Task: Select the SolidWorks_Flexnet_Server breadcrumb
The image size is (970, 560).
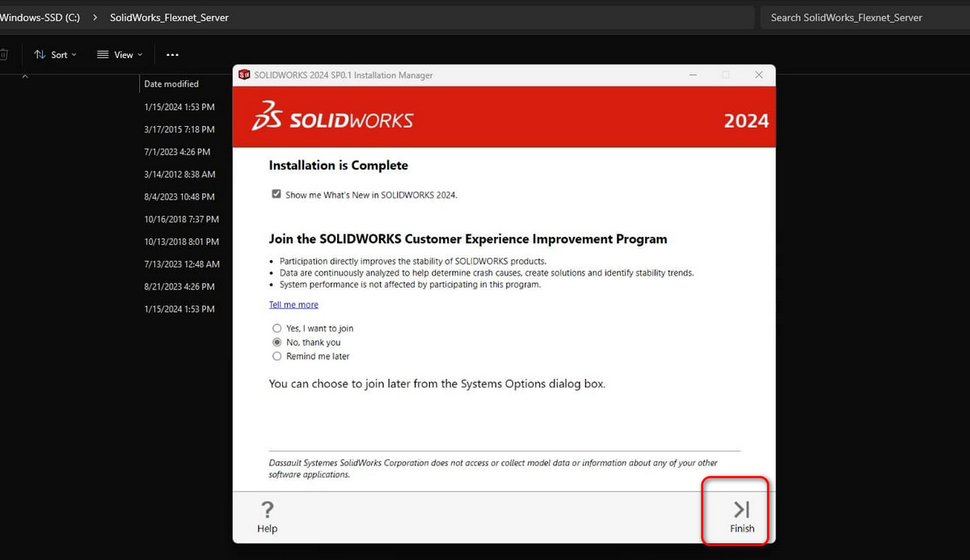Action: 169,17
